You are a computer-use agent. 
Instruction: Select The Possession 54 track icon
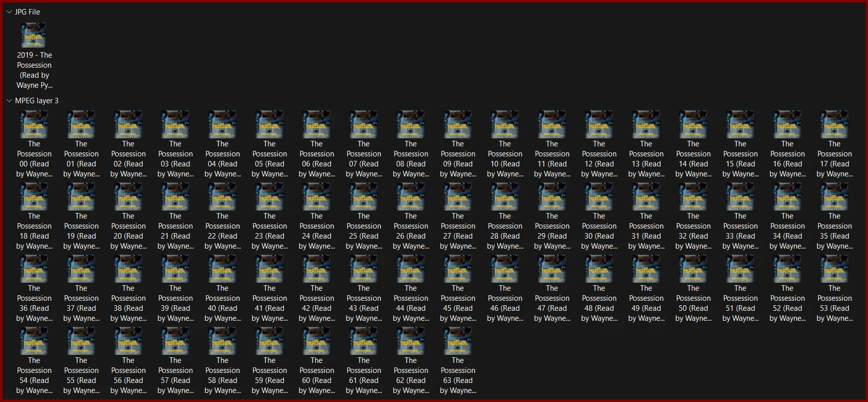pyautogui.click(x=34, y=341)
